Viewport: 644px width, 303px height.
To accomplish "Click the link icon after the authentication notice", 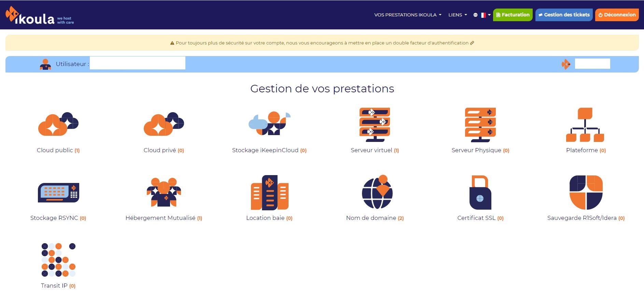I will click(472, 43).
